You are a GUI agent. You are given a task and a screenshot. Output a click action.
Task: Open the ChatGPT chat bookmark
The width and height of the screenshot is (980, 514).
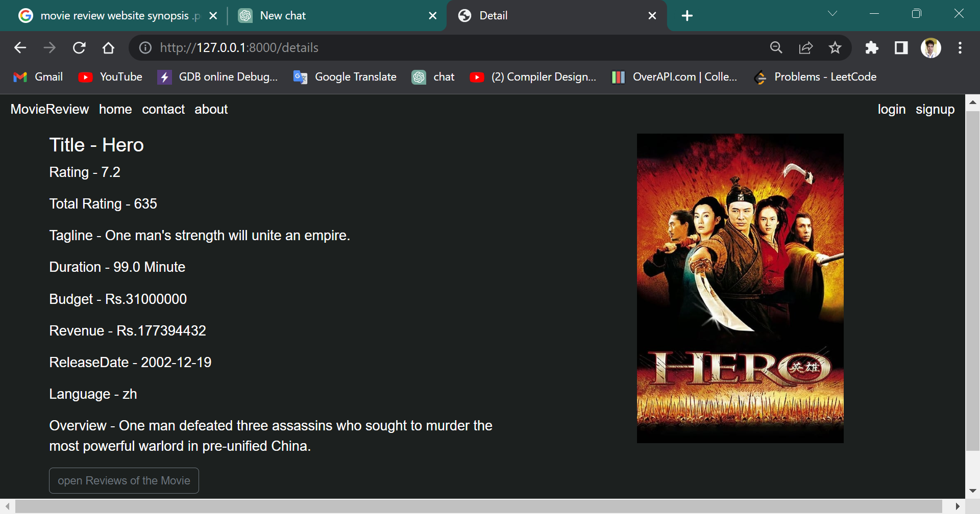tap(432, 76)
